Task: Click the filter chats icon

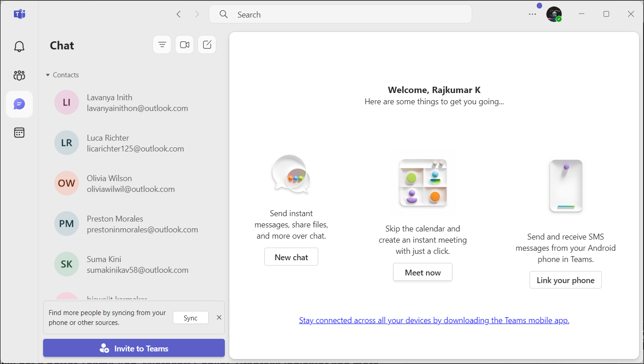Action: tap(162, 45)
